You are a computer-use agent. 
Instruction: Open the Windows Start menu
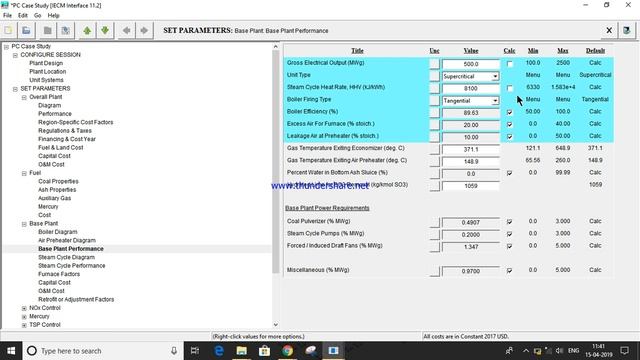point(11,351)
